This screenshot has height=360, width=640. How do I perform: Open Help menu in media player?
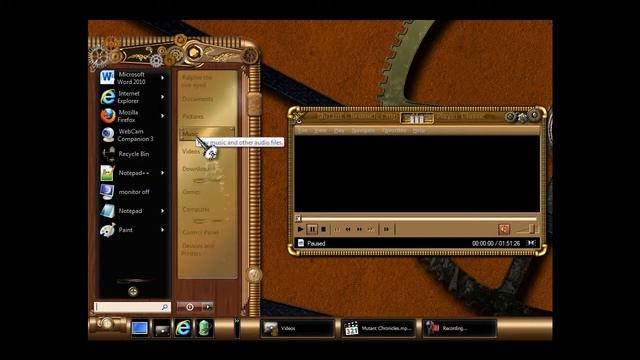tap(418, 131)
